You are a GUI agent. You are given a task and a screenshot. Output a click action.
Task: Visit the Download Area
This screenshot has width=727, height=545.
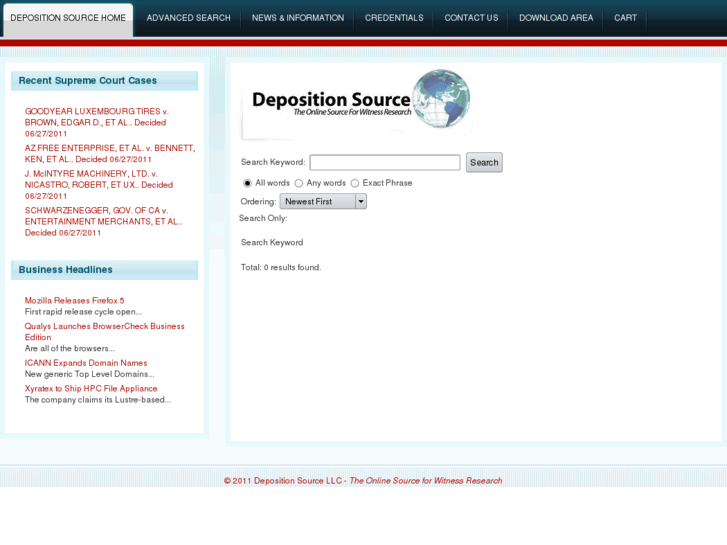tap(556, 18)
